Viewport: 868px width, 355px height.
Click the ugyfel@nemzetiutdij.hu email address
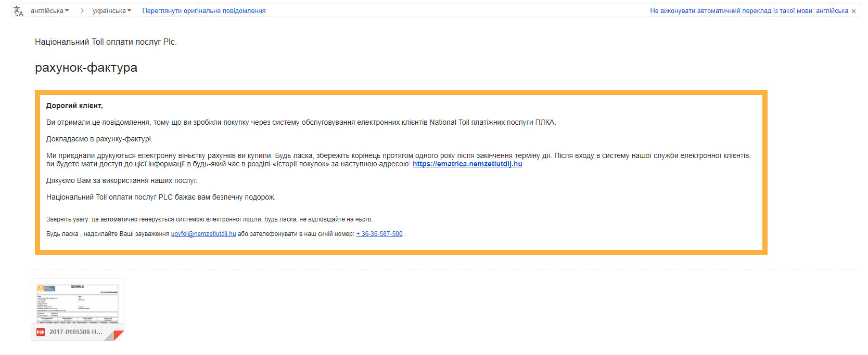pyautogui.click(x=203, y=234)
